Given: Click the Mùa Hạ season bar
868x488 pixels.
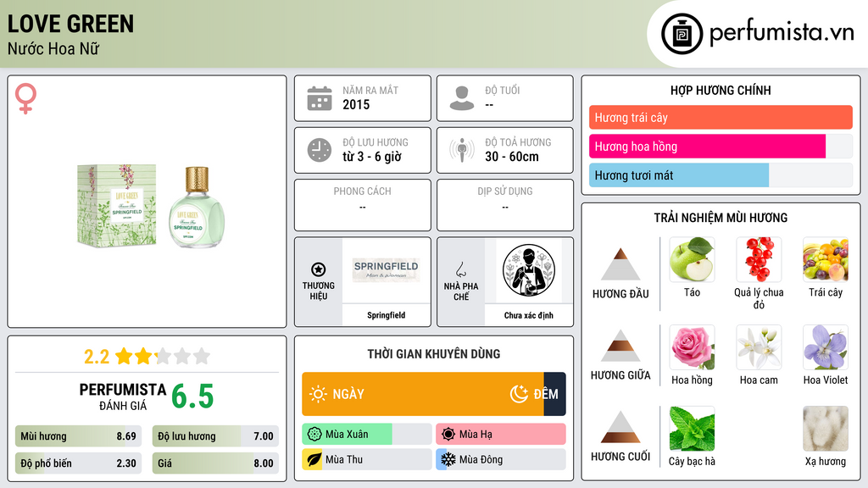Looking at the screenshot, I should [x=501, y=435].
